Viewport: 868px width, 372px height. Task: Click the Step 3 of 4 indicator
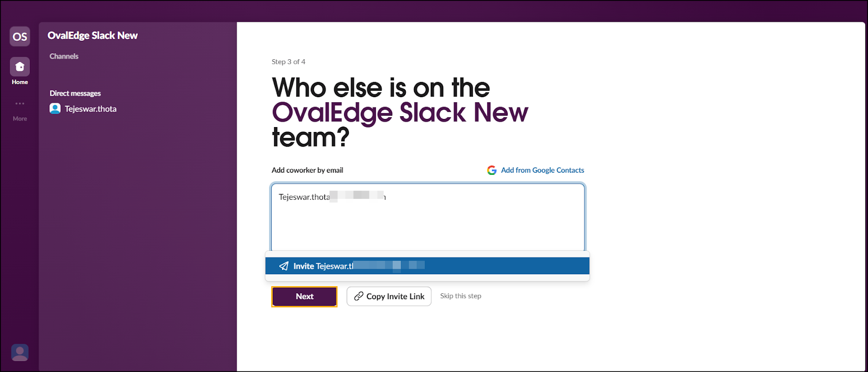click(289, 62)
